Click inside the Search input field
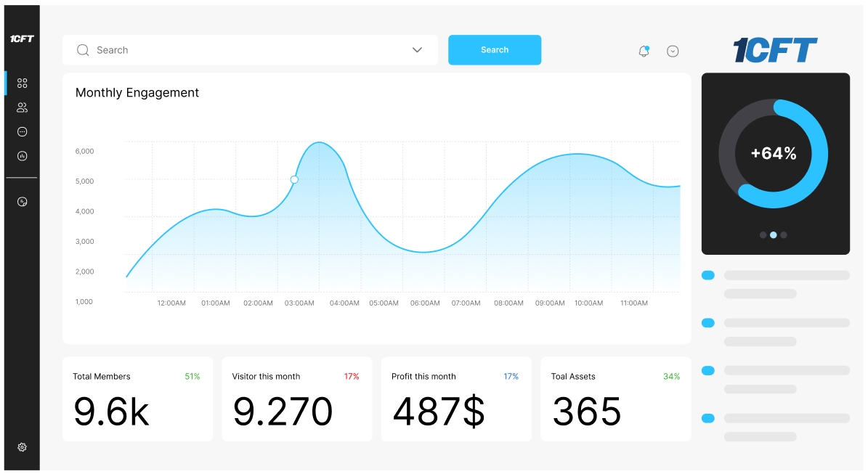Image resolution: width=868 pixels, height=474 pixels. (x=218, y=50)
